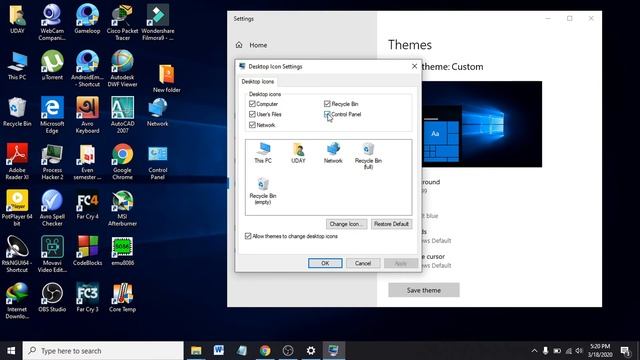Click the Change Icon button
640x360 pixels.
click(347, 224)
